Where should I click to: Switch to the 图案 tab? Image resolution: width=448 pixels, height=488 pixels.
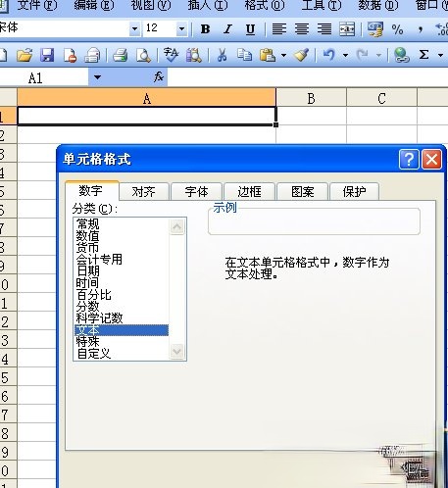point(302,192)
